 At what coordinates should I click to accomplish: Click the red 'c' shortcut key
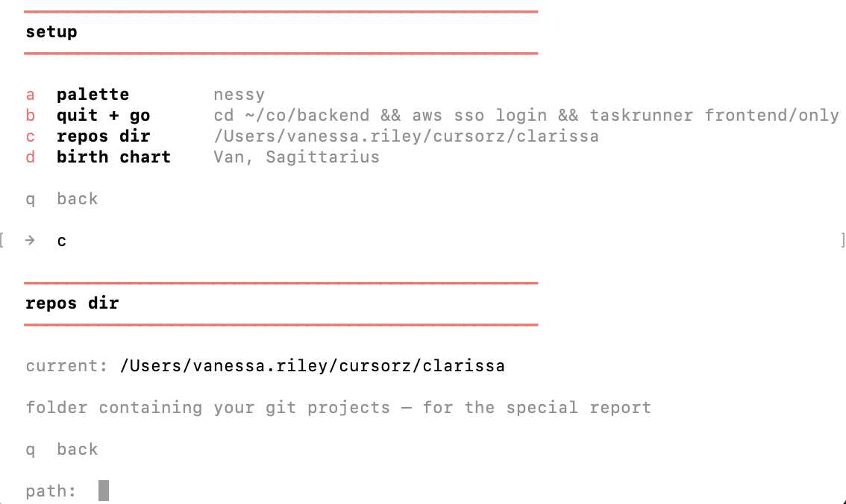31,136
